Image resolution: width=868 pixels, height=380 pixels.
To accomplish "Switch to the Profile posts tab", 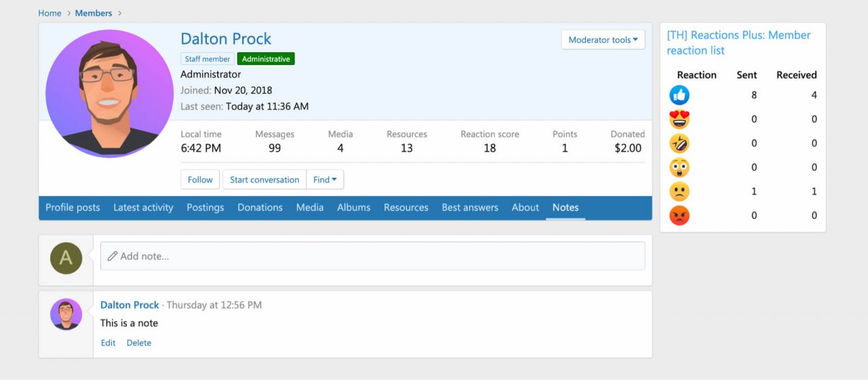I will pos(73,208).
